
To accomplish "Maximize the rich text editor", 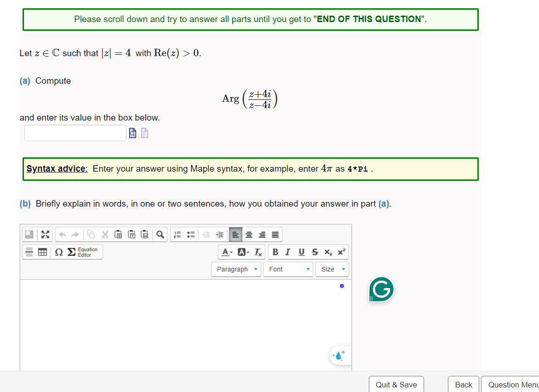I will coord(45,235).
